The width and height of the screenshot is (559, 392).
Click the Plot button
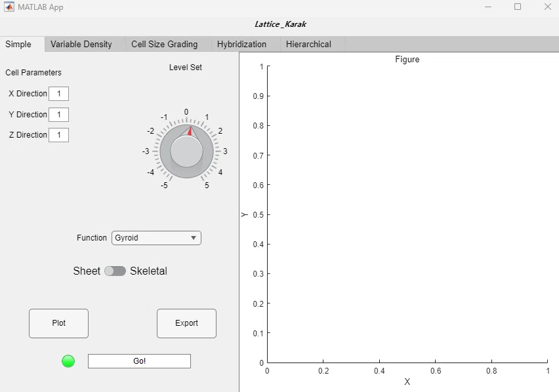tap(59, 323)
